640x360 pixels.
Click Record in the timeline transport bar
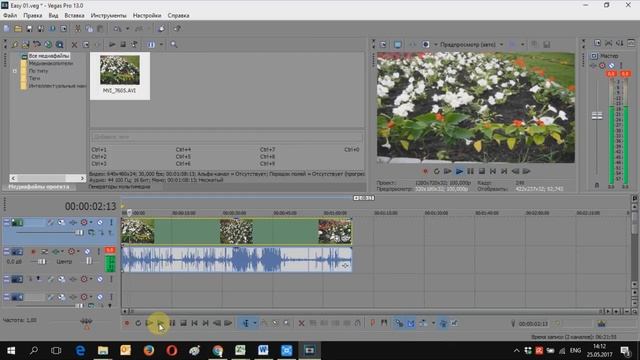tap(127, 323)
